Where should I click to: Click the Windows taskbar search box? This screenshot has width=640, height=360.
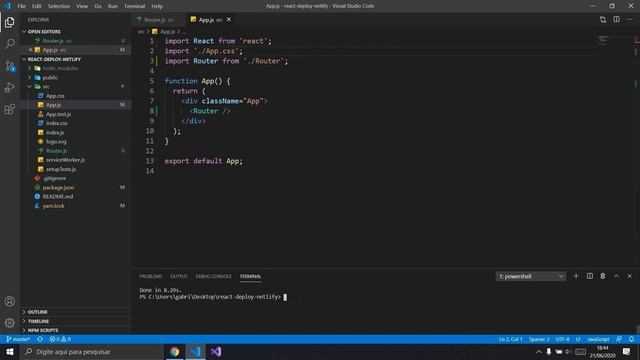coord(92,352)
